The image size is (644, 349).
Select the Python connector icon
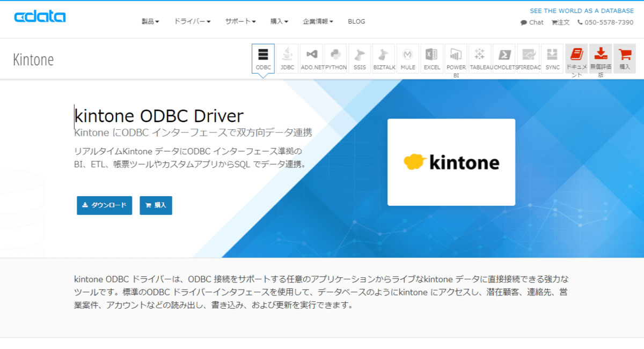click(x=335, y=58)
